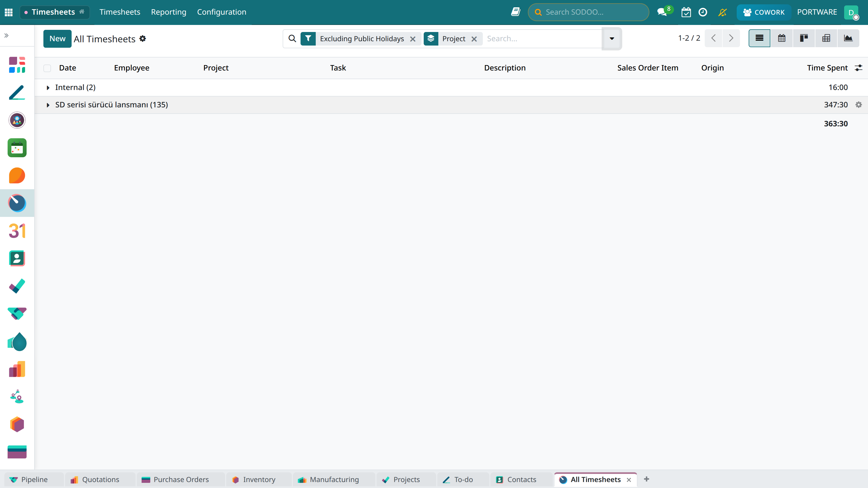
Task: Open the To-do pencil app in sidebar
Action: click(x=17, y=93)
